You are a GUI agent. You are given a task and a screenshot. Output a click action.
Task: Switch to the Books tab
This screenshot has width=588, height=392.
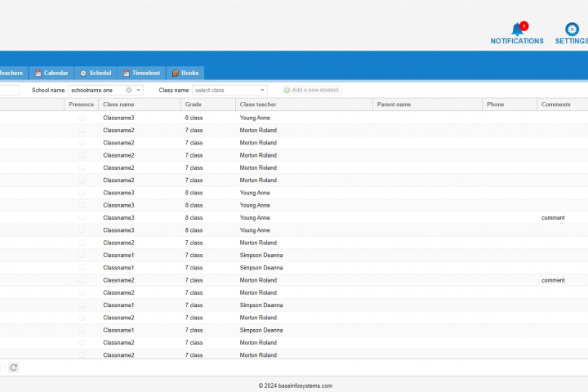coord(185,73)
